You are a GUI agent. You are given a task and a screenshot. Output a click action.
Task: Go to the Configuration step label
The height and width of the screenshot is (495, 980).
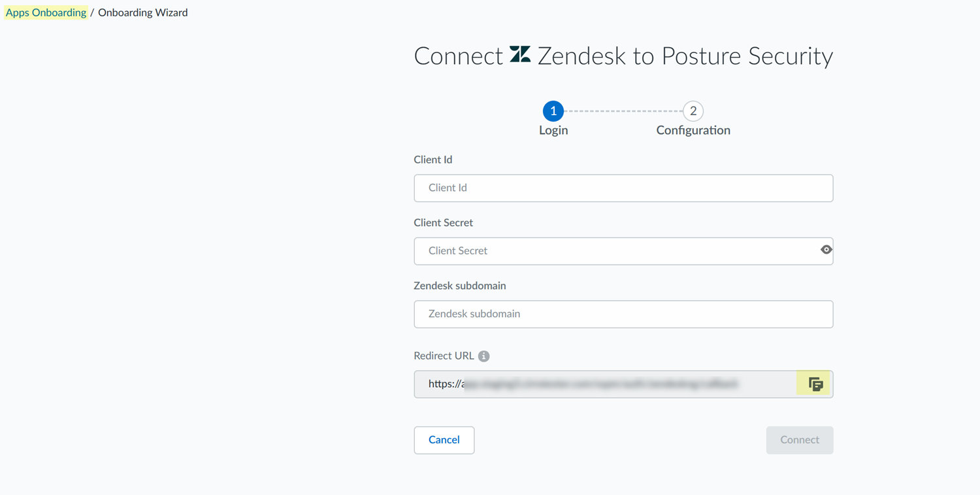[x=693, y=130]
